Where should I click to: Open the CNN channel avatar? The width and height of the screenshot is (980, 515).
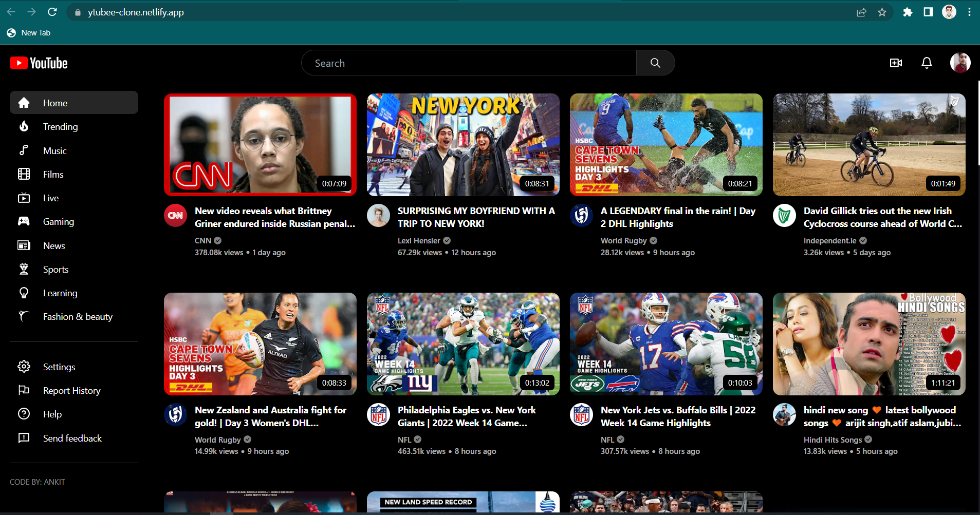pos(175,216)
